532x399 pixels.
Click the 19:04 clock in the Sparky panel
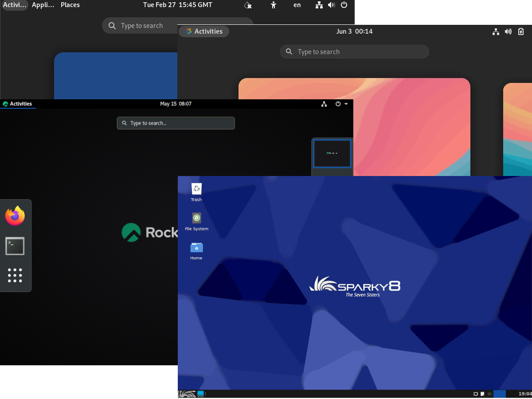pos(525,394)
